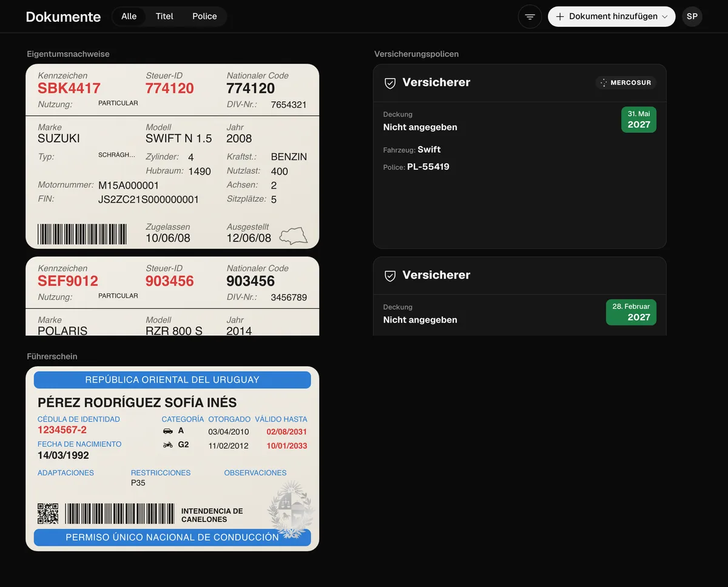Click the SWIFT N 1.5 model value
Viewport: 728px width, 587px height.
coord(179,138)
